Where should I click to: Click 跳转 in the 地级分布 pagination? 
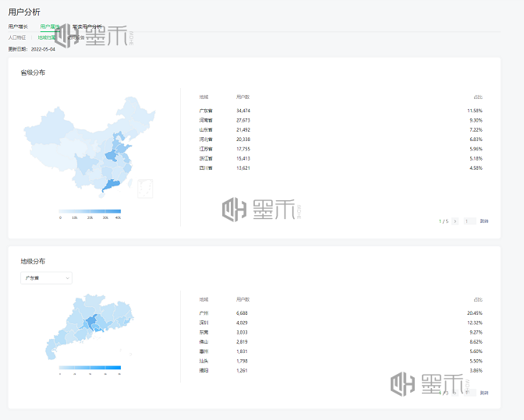(x=484, y=393)
